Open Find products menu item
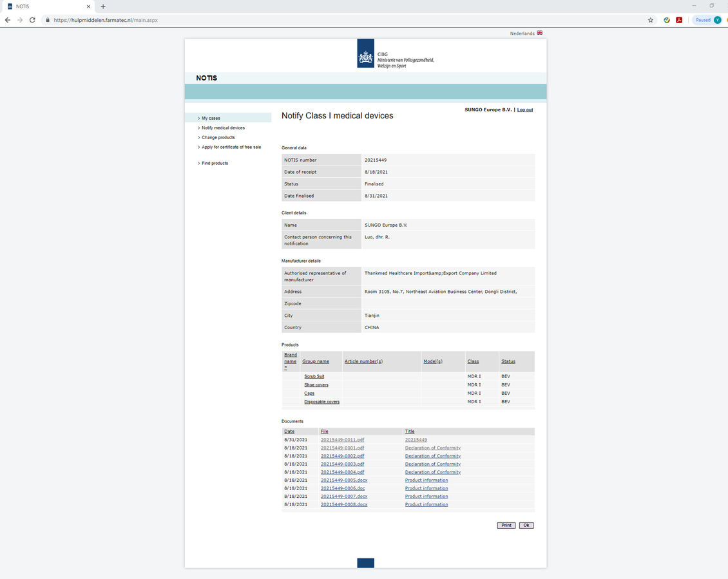728x579 pixels. click(215, 164)
